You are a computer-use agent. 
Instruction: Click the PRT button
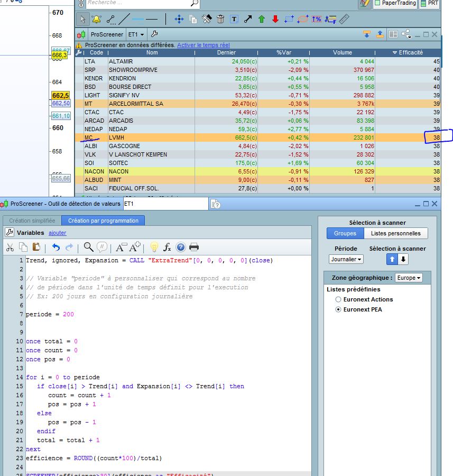pos(429,3)
